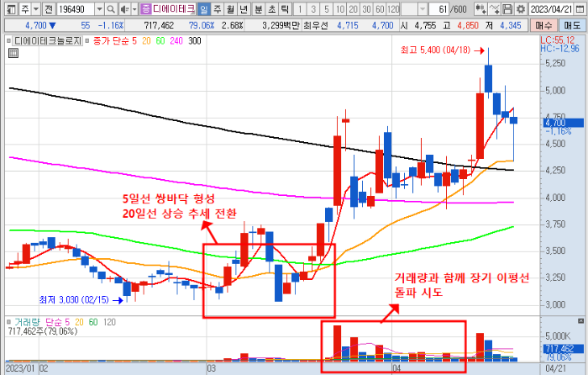The image size is (588, 375).
Task: Click the 3,299백만 trading value text
Action: [281, 25]
